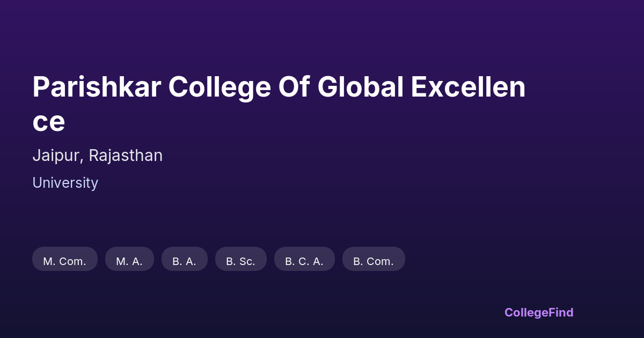
Task: Click the word Excellen in the title
Action: pyautogui.click(x=468, y=87)
